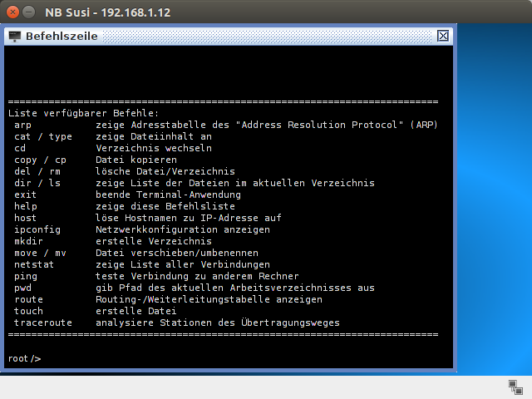The image size is (532, 399).
Task: Click the empty gray status bar area
Action: [x=249, y=387]
